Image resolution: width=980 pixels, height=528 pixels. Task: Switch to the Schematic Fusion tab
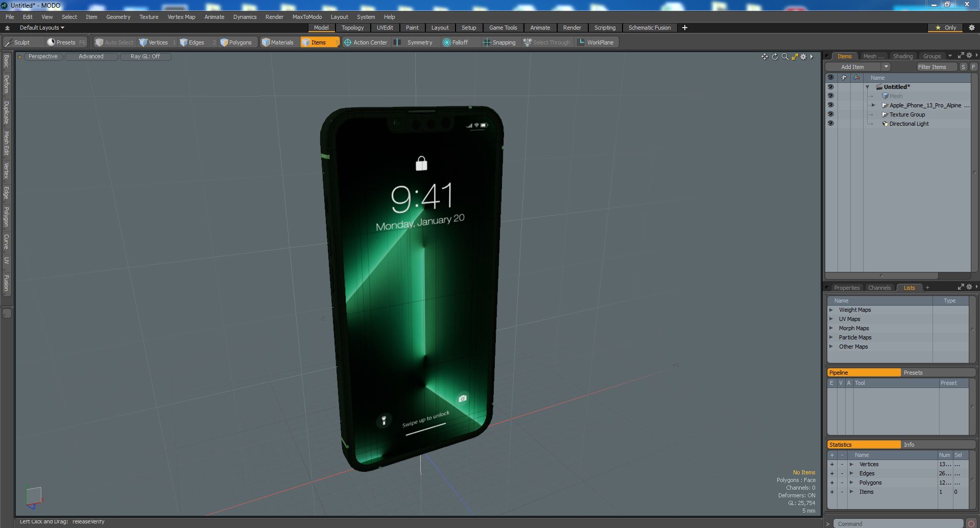(649, 28)
